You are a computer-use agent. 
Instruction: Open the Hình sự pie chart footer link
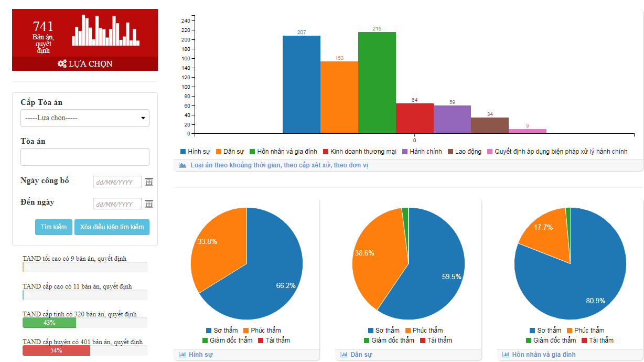point(201,355)
